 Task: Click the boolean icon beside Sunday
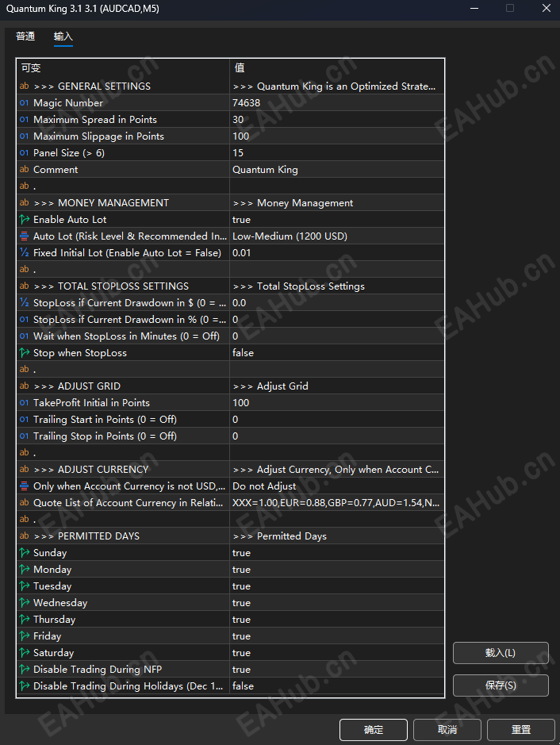[x=25, y=552]
